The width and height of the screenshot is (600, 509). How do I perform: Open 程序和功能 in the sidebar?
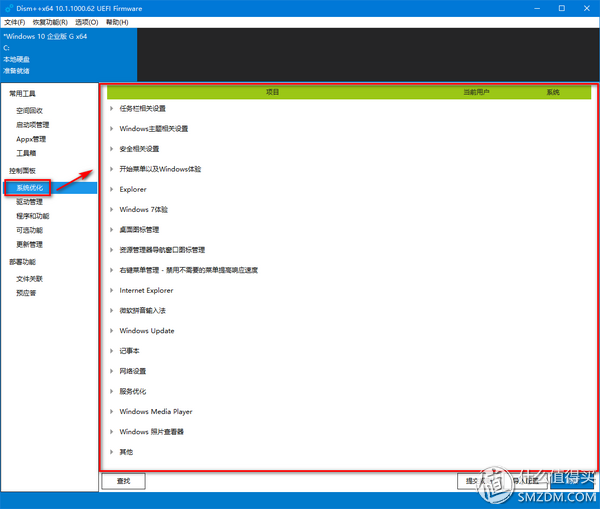(33, 216)
